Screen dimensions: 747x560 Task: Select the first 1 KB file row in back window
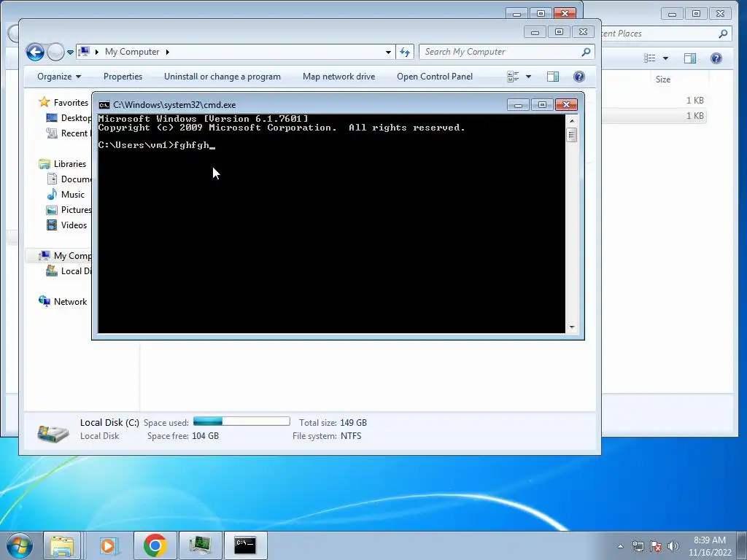pyautogui.click(x=654, y=101)
